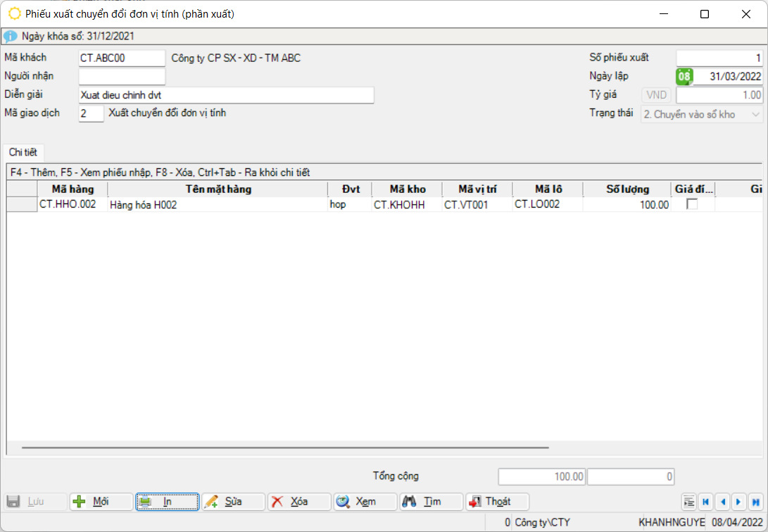Open the calendar icon for Ngày lập

(684, 77)
